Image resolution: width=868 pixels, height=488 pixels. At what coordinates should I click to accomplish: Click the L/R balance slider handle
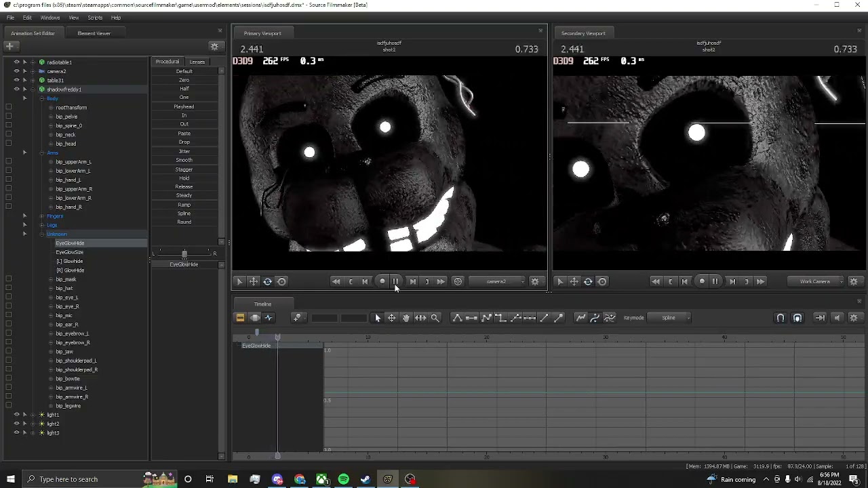coord(184,253)
